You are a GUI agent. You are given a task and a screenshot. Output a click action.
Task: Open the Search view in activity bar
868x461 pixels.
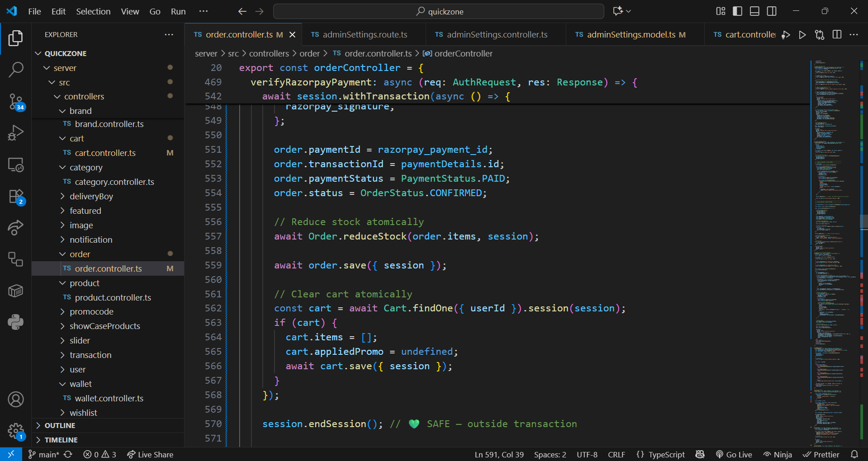coord(16,70)
